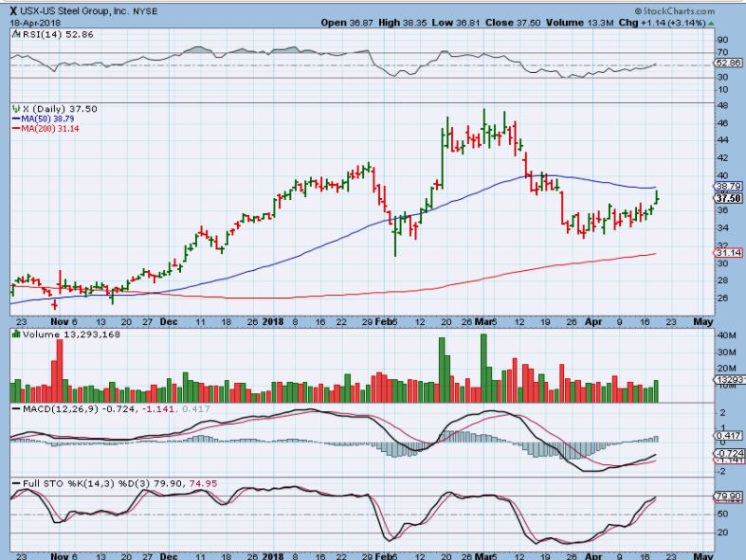Viewport: 746px width, 560px height.
Task: Click the candlestick icon beside X (Daily)
Action: pyautogui.click(x=16, y=109)
